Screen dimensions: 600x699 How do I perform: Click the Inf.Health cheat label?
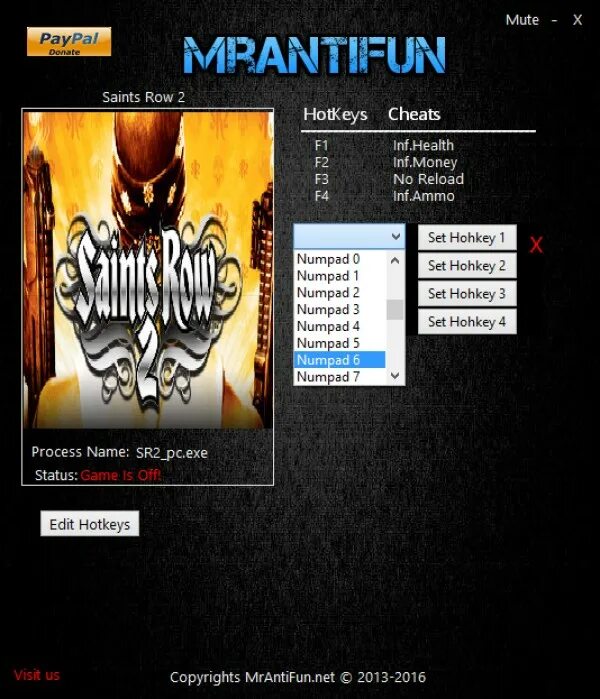(423, 145)
